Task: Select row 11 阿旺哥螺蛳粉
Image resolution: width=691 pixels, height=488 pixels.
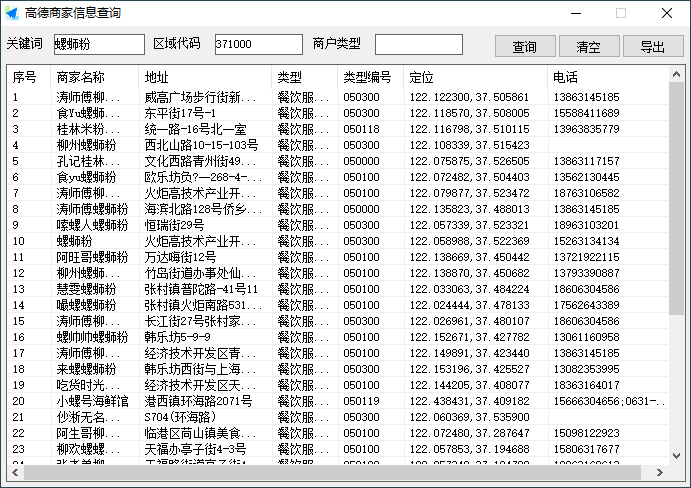Action: [x=300, y=257]
